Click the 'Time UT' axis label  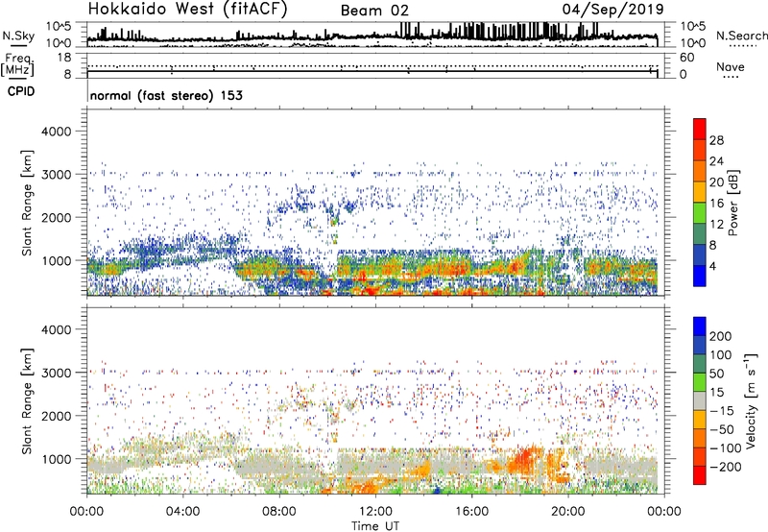tap(375, 526)
